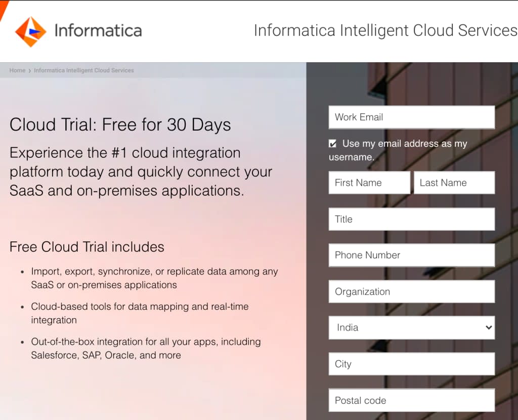Click into the Title field

point(412,219)
